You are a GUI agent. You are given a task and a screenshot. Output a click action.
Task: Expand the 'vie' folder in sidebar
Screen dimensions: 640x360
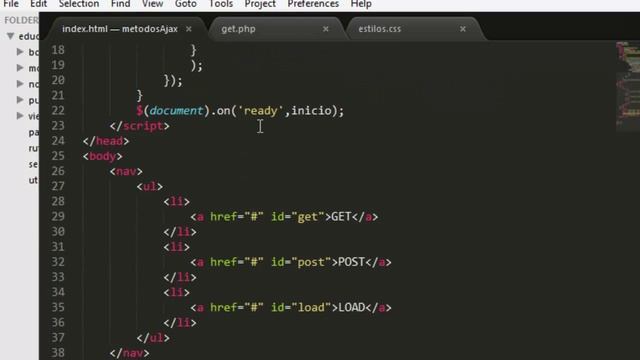pos(20,116)
